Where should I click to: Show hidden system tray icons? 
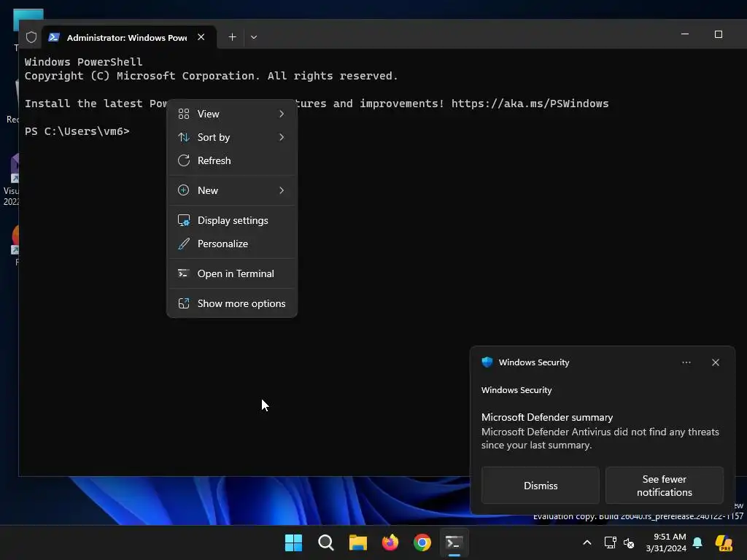pyautogui.click(x=587, y=542)
